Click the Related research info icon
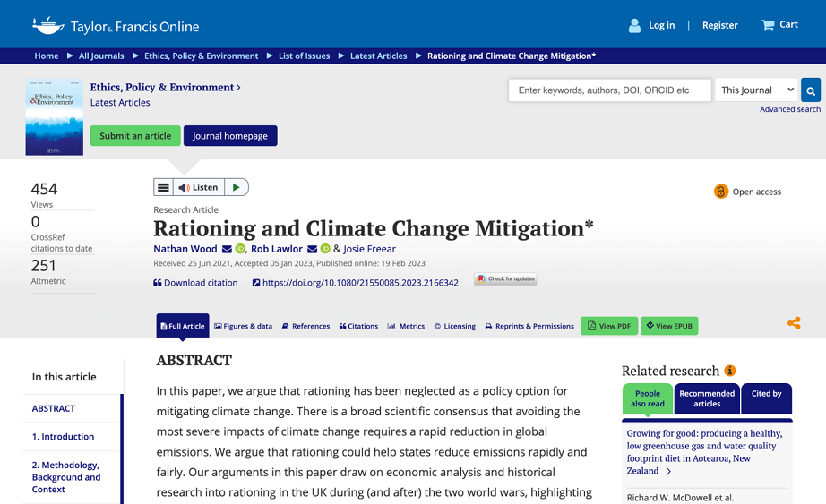 (729, 371)
